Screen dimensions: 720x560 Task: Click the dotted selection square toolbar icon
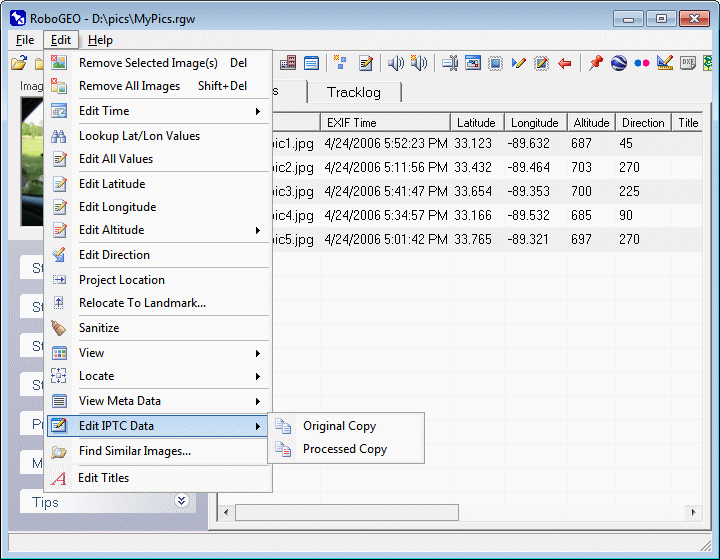(x=495, y=63)
